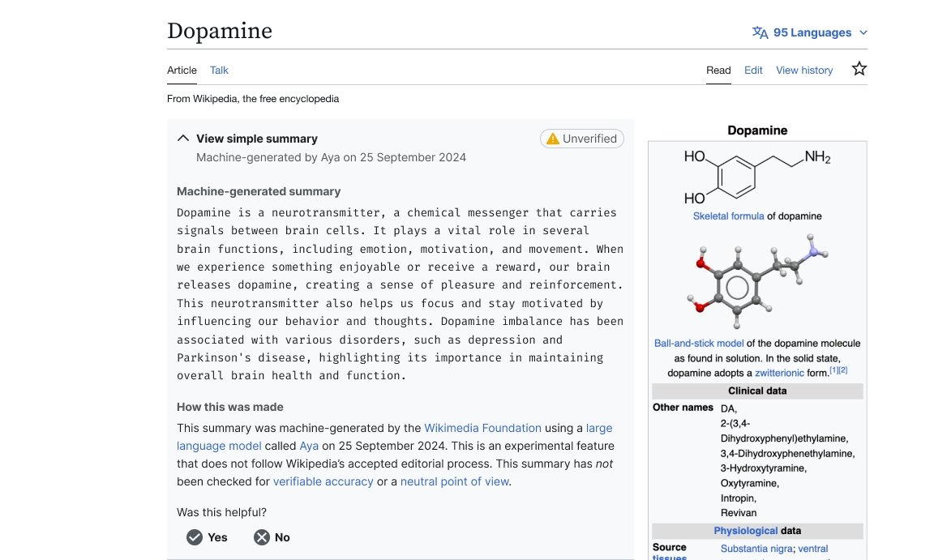This screenshot has height=560, width=934.
Task: Switch to the Talk tab
Action: click(218, 71)
